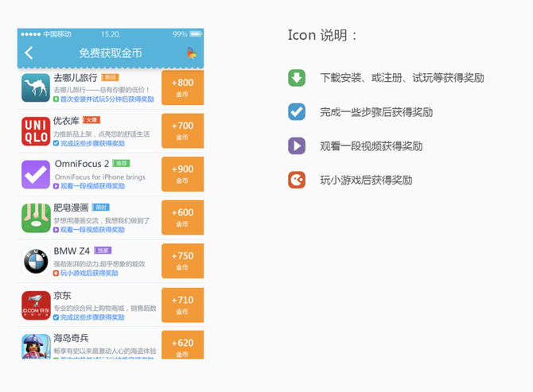533x392 pixels.
Task: Click description OmniFocus for iPhone brings
Action: [x=100, y=177]
